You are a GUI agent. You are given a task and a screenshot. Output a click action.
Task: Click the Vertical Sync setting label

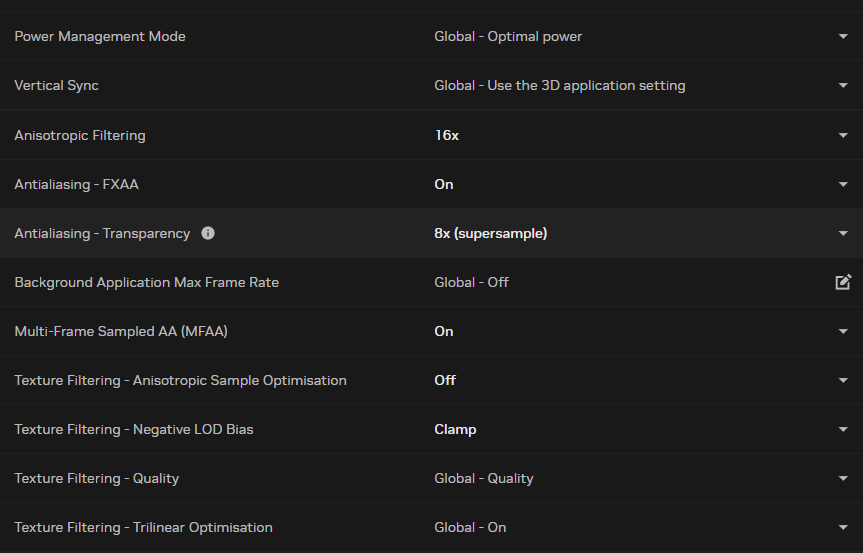57,86
